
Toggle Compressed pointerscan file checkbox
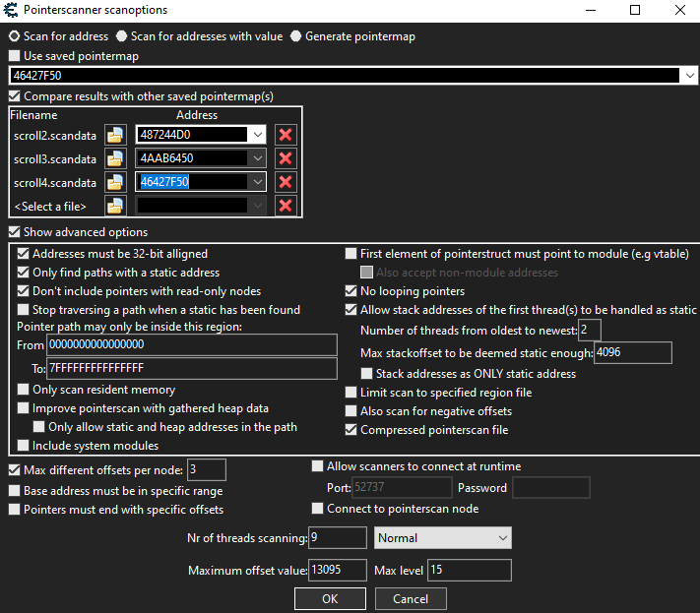[351, 429]
